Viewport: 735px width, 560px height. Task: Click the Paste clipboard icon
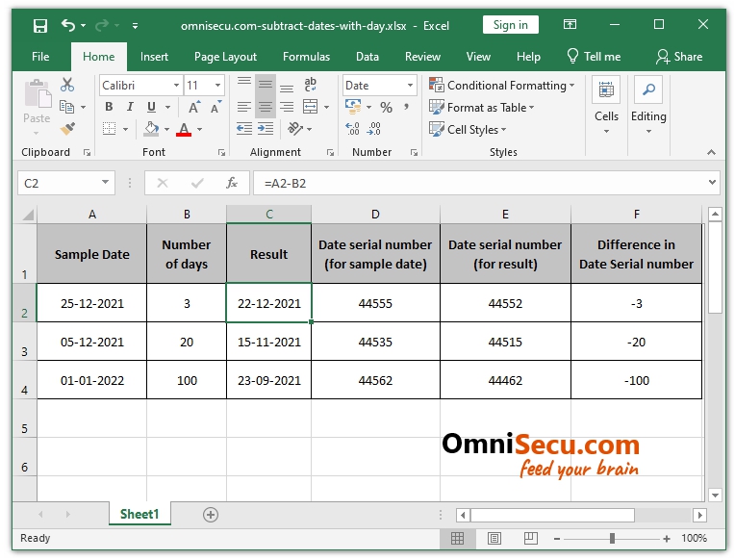coord(38,93)
